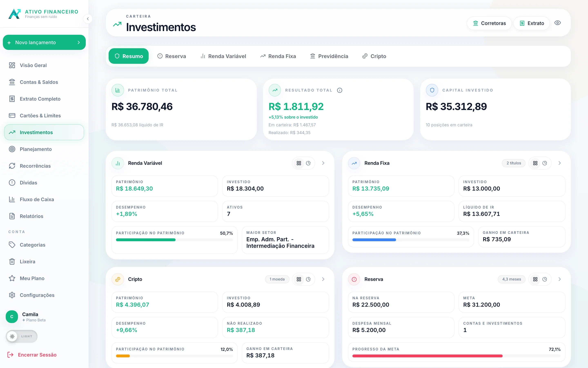588x368 pixels.
Task: Open the Extrato button
Action: tap(532, 23)
